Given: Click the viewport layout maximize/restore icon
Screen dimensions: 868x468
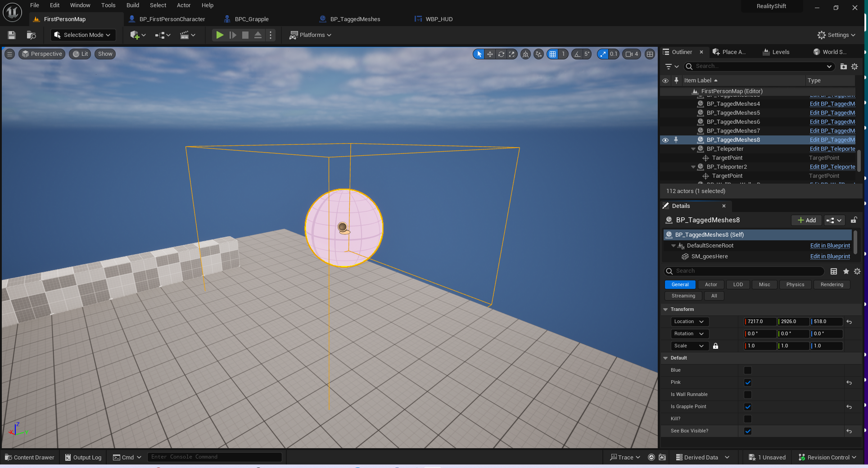Looking at the screenshot, I should click(650, 54).
